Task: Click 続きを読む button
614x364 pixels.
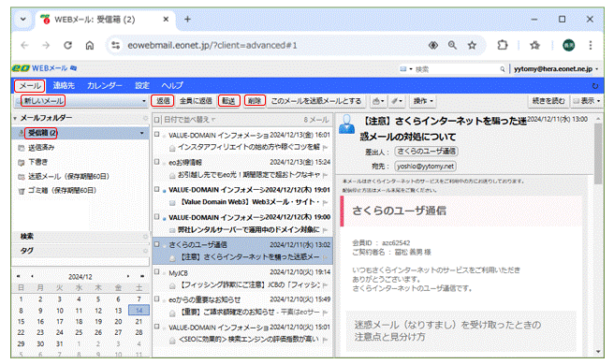Action: click(548, 101)
